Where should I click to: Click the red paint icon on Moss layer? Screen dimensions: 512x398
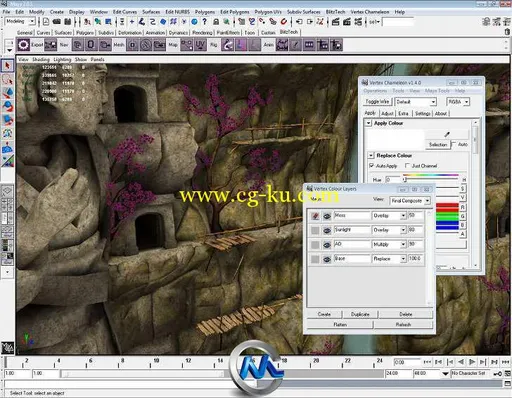click(315, 216)
